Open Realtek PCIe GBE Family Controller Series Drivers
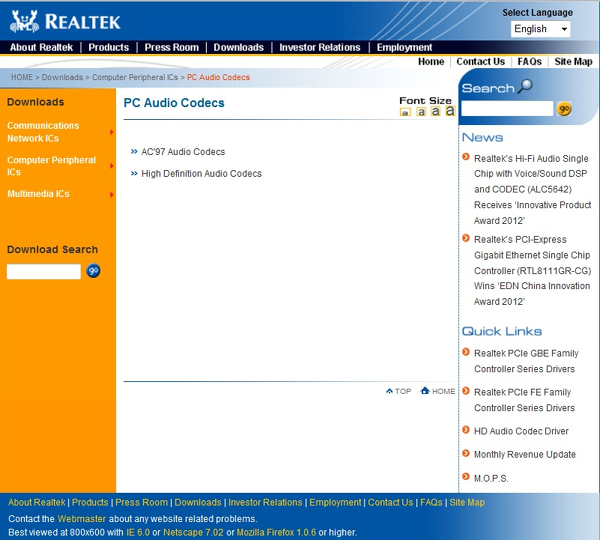 526,361
